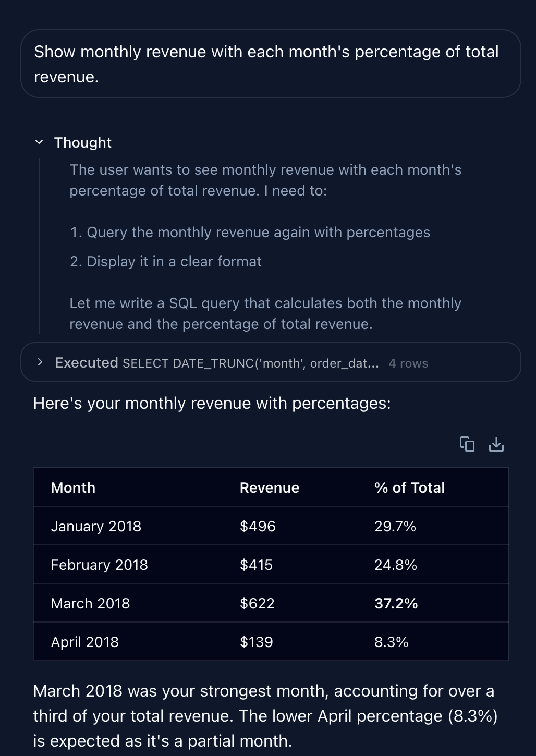Click the $496 revenue cell
The image size is (536, 756).
[x=258, y=526]
